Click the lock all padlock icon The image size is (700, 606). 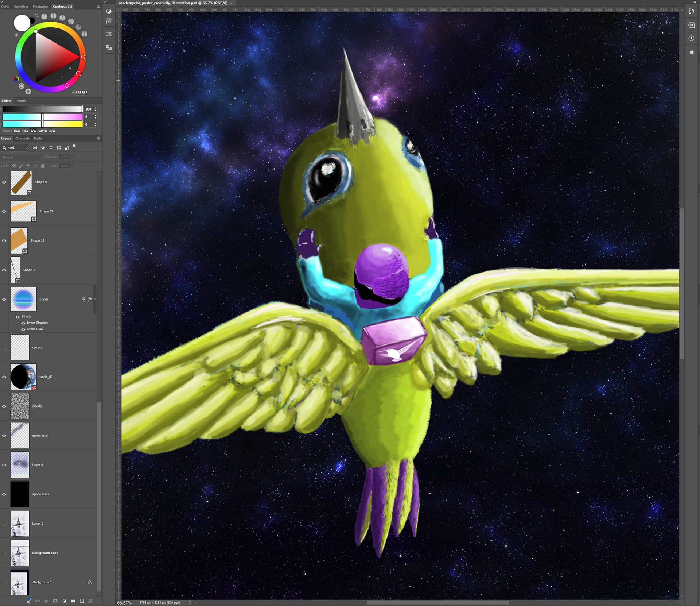(43, 166)
